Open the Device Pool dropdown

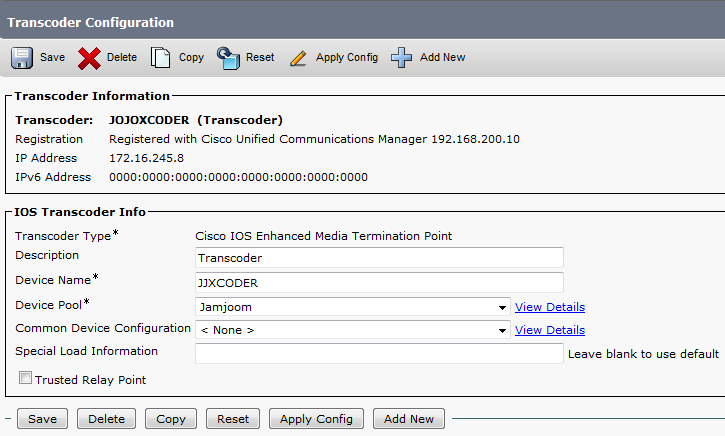[353, 307]
